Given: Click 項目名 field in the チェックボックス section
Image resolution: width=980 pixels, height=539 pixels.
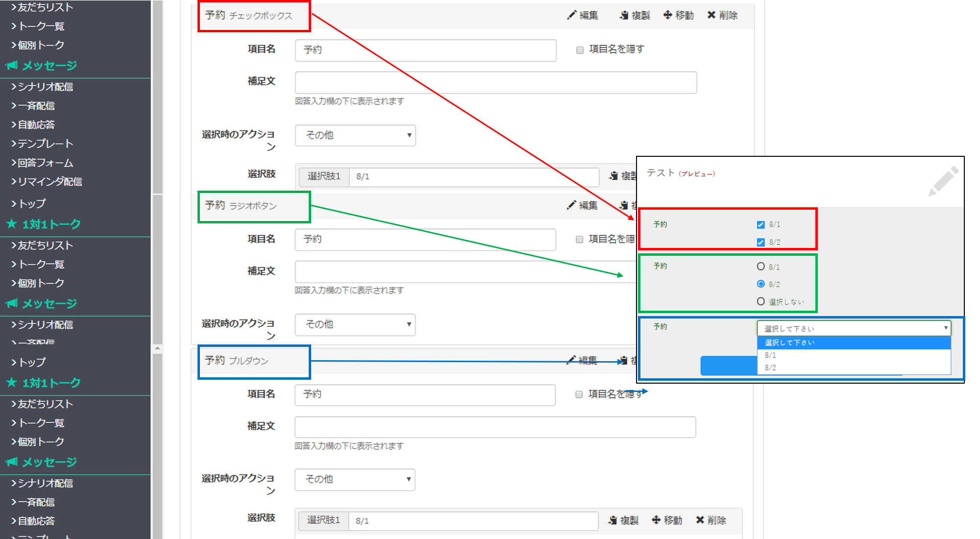Looking at the screenshot, I should [425, 50].
